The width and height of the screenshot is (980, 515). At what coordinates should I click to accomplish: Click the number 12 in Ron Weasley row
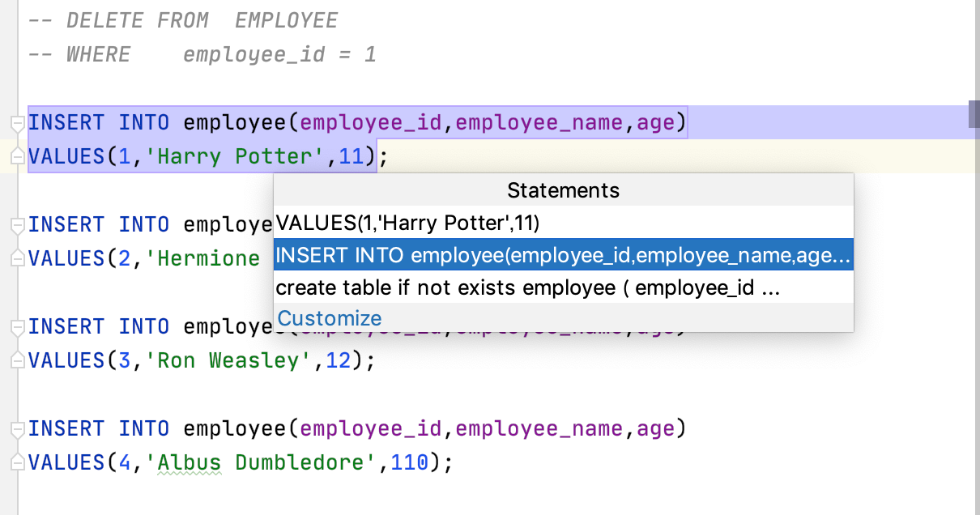point(339,360)
